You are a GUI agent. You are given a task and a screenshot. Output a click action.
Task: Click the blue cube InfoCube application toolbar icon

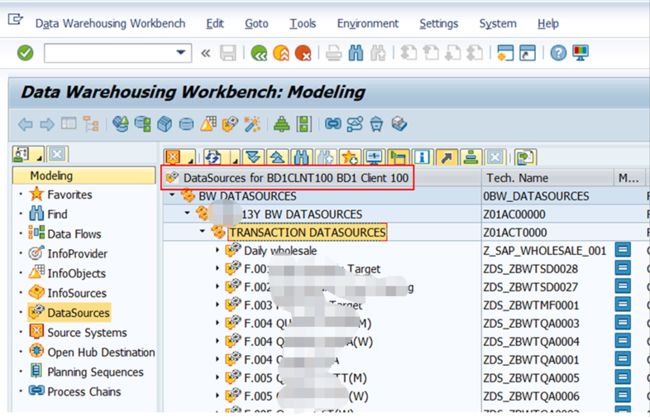pos(165,124)
